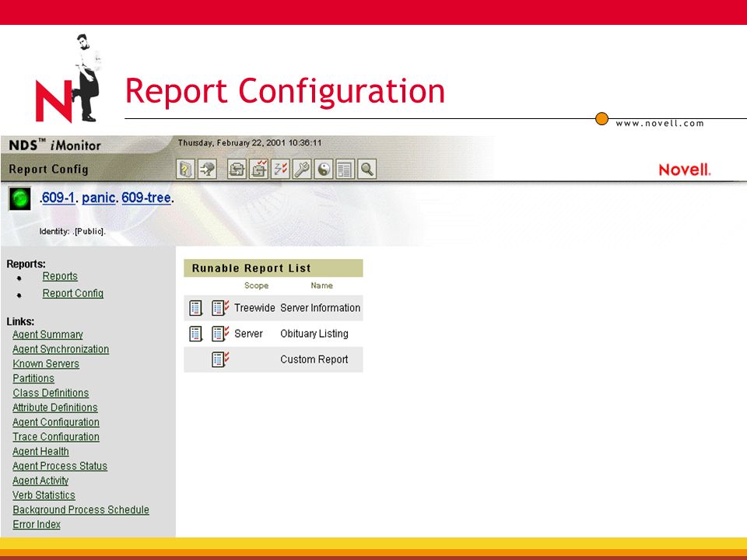View saved Obituary Listing report icon
Image resolution: width=747 pixels, height=560 pixels.
(x=196, y=334)
